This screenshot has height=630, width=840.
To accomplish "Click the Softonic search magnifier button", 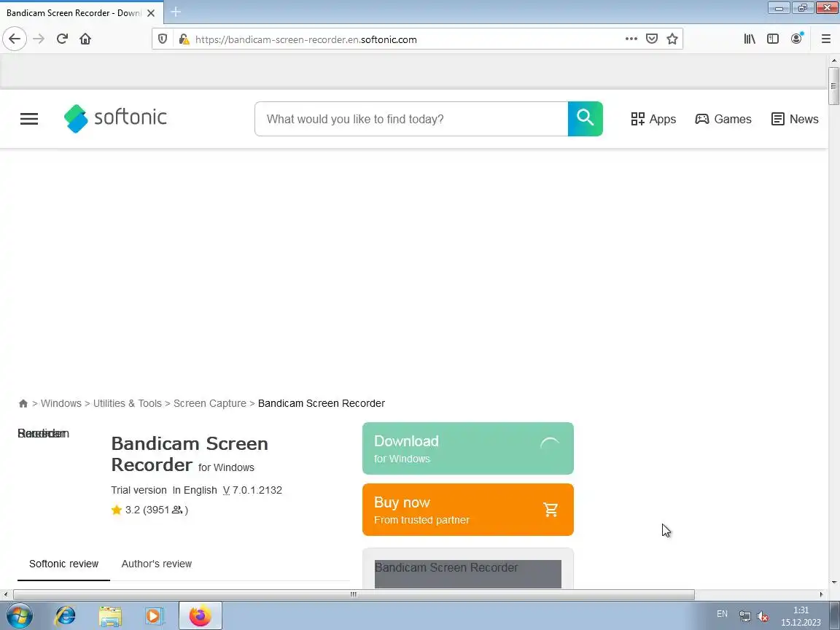I will [x=585, y=118].
